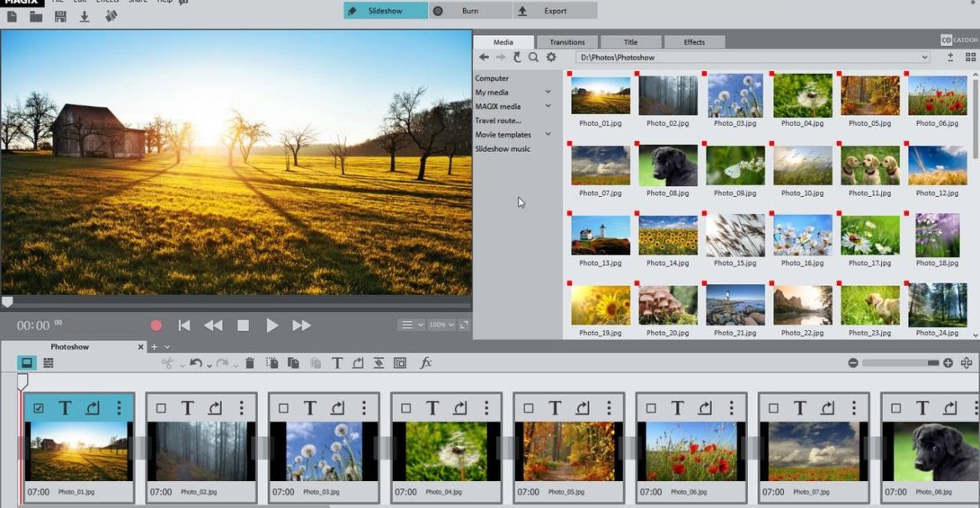The height and width of the screenshot is (508, 980).
Task: Add a new project tab with the plus
Action: click(x=154, y=347)
